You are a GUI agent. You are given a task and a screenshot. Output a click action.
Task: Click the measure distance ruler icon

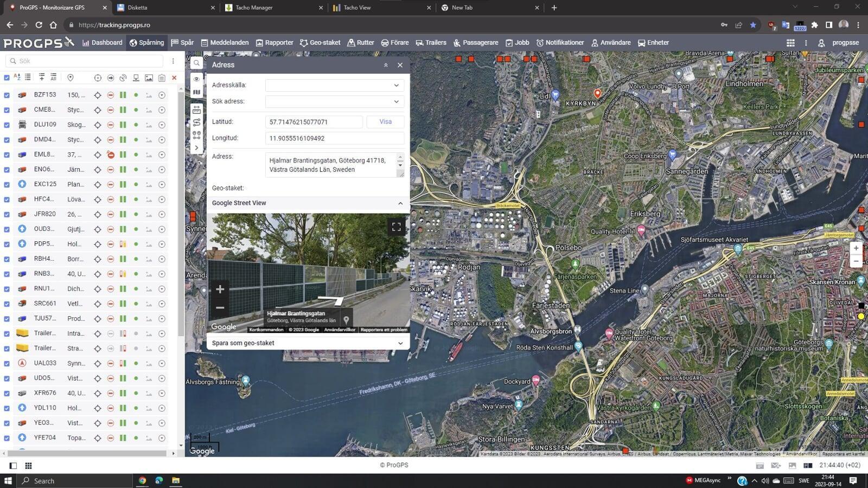(x=196, y=109)
